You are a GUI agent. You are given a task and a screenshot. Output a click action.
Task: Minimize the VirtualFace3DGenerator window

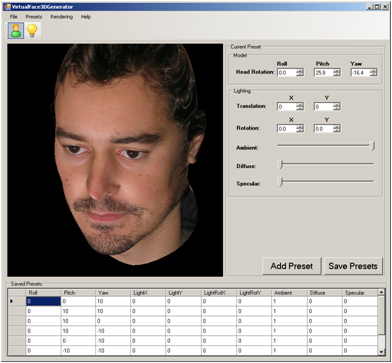(369, 7)
